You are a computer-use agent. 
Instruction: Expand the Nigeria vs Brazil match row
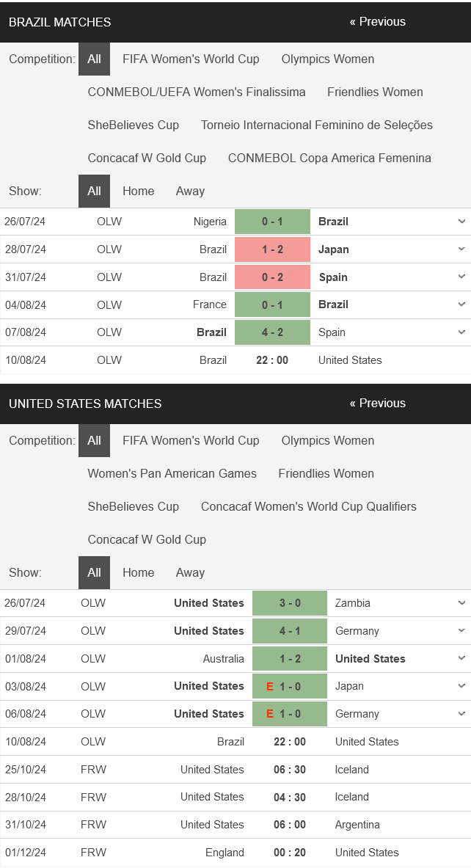pyautogui.click(x=461, y=222)
